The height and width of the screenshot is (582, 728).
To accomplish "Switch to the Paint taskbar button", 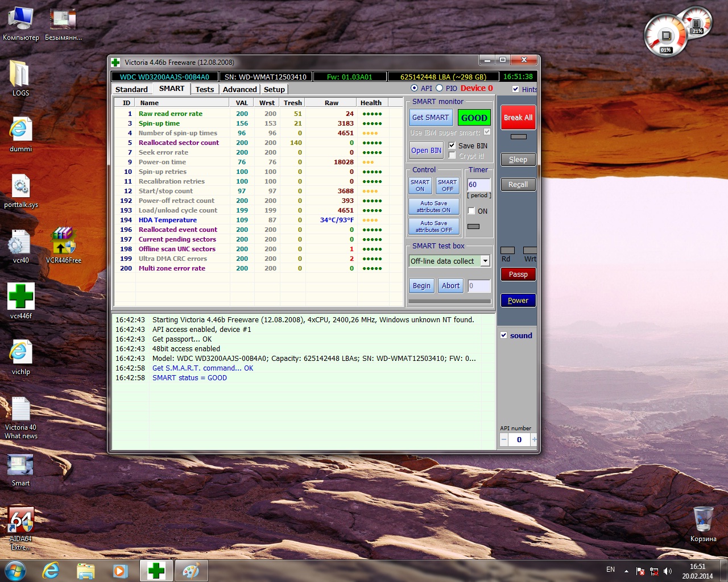I will pos(191,571).
